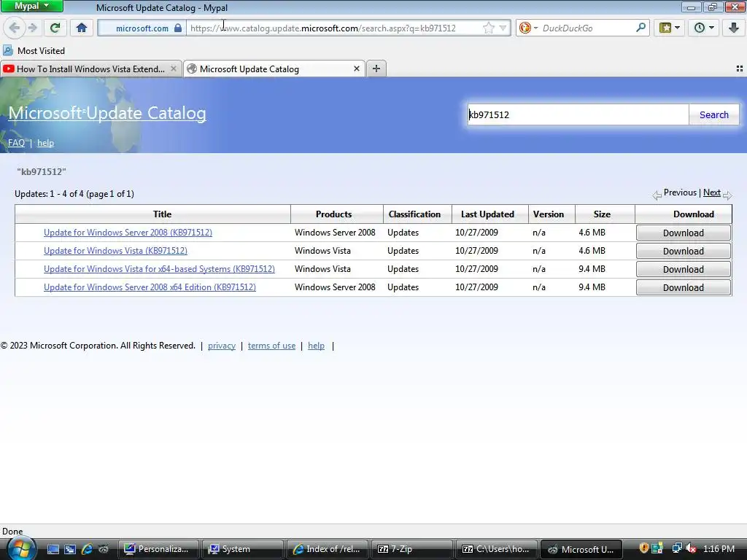Image resolution: width=747 pixels, height=560 pixels.
Task: Launch Internet Explorer from quick launch
Action: pos(87,549)
